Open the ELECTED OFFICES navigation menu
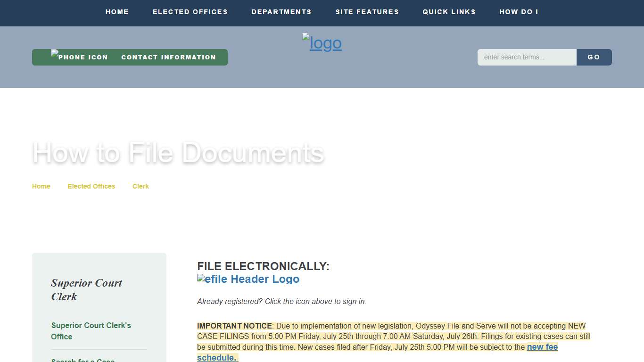The height and width of the screenshot is (362, 644). [190, 12]
